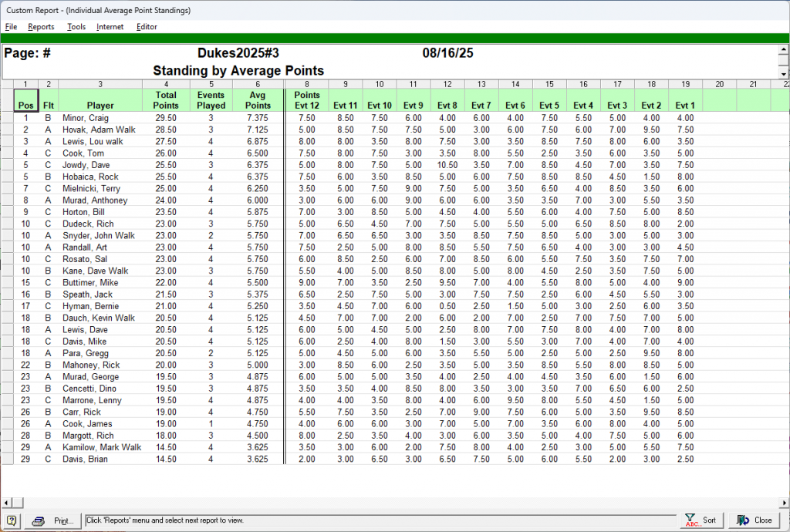Click the Print button with printer icon

point(53,520)
